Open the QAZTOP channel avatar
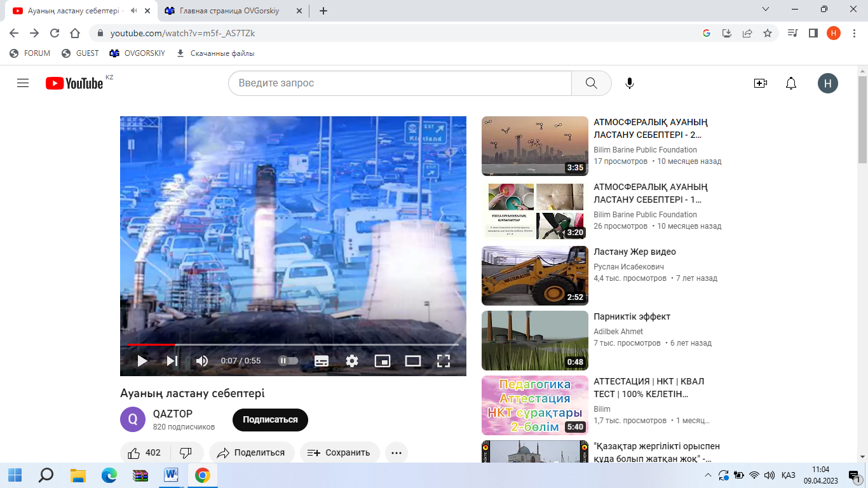Image resolution: width=868 pixels, height=488 pixels. (133, 419)
